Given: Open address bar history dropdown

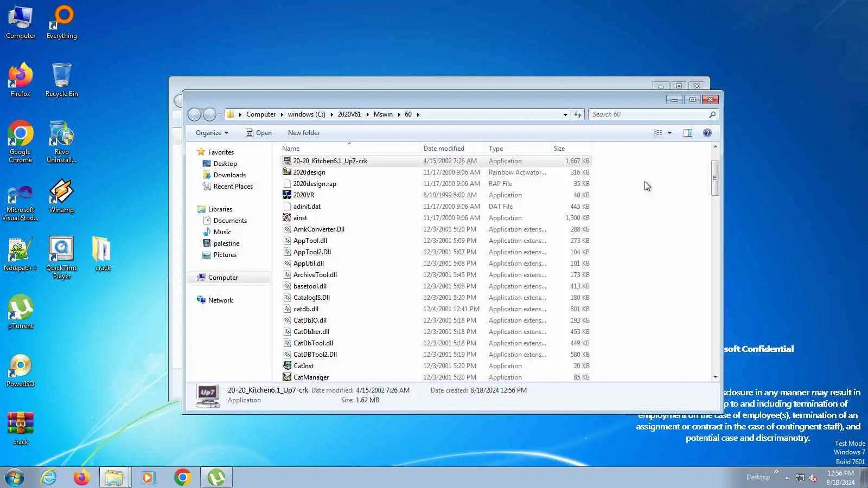Looking at the screenshot, I should click(565, 114).
